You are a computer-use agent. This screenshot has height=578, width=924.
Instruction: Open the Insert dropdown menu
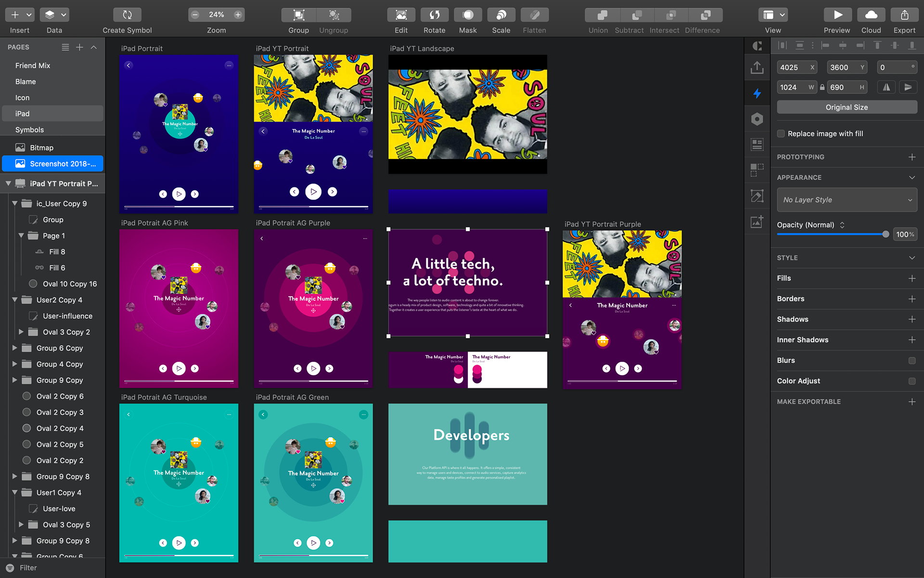click(20, 15)
